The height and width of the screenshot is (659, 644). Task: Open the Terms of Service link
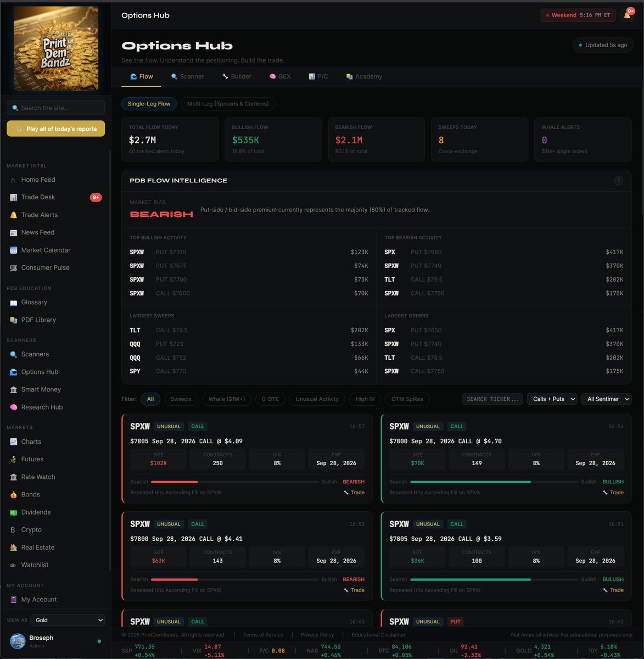(x=263, y=635)
